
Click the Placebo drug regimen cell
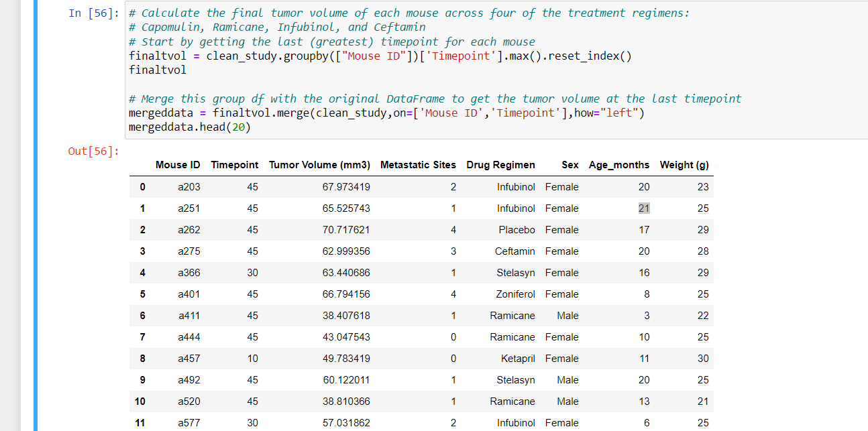[517, 230]
